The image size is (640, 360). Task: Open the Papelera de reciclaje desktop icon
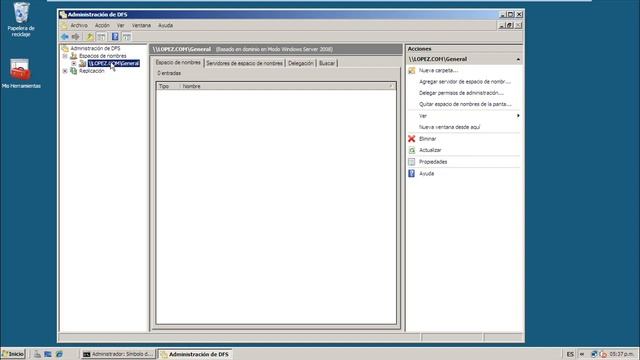pyautogui.click(x=21, y=19)
